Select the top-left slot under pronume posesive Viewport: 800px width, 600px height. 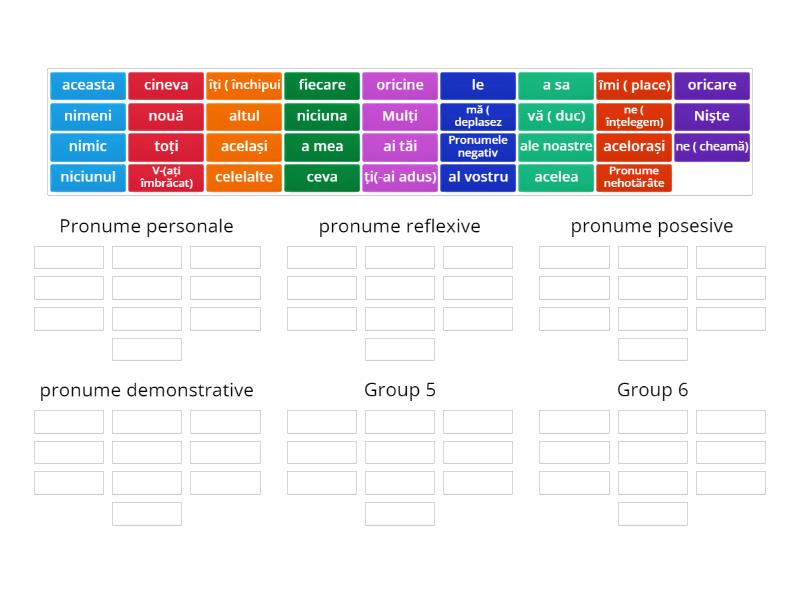pyautogui.click(x=573, y=257)
